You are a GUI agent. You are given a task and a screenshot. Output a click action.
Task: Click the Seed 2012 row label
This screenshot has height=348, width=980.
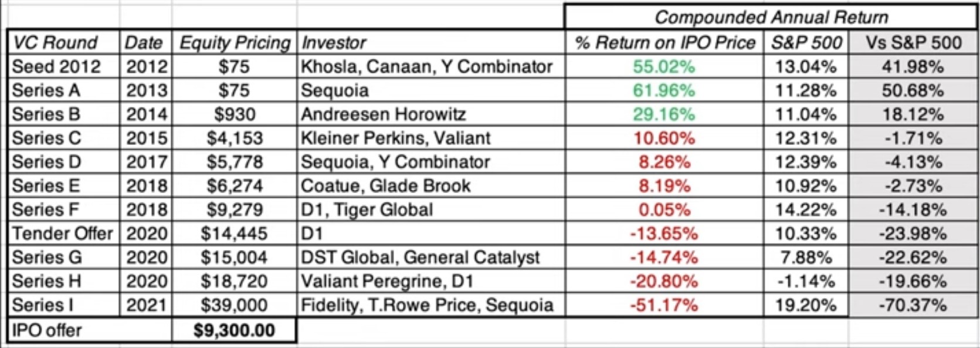pos(56,66)
